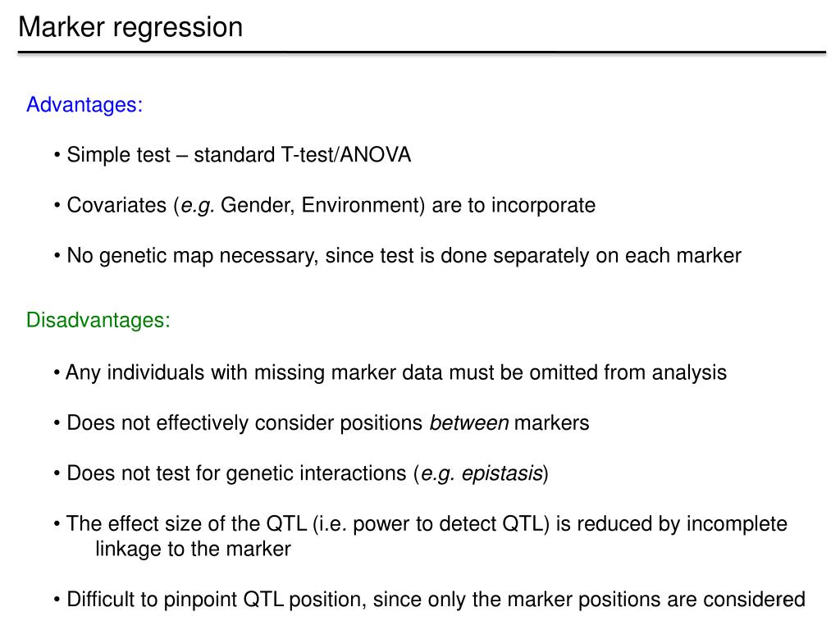Click the Marker regression slide title
Viewport: 840px width, 630px height.
[x=130, y=27]
